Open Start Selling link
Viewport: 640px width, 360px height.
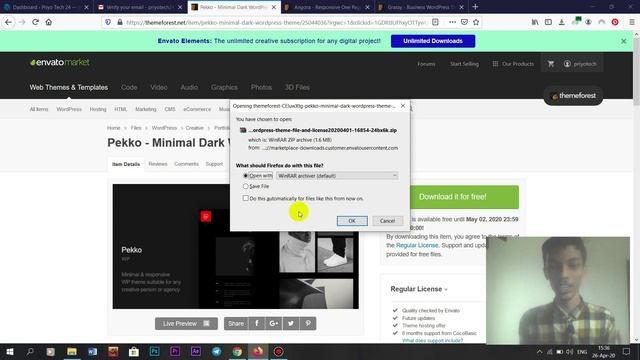coord(464,64)
